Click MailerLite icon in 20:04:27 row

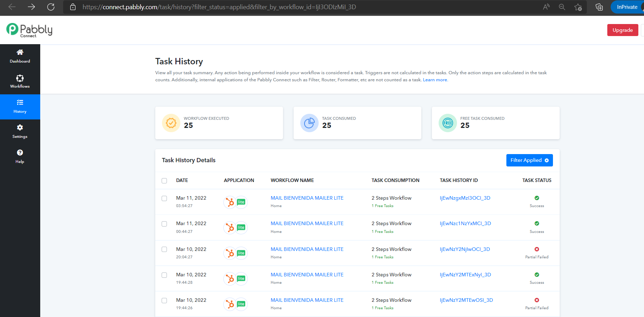pyautogui.click(x=241, y=253)
